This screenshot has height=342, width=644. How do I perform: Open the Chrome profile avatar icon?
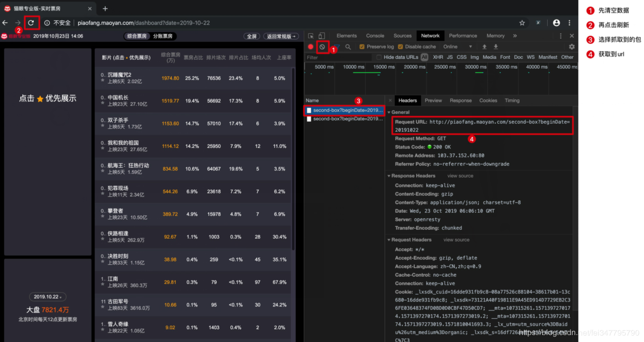click(557, 23)
